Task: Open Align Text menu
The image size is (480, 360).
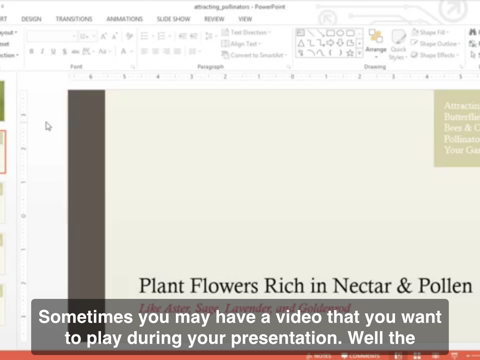Action: (x=241, y=44)
